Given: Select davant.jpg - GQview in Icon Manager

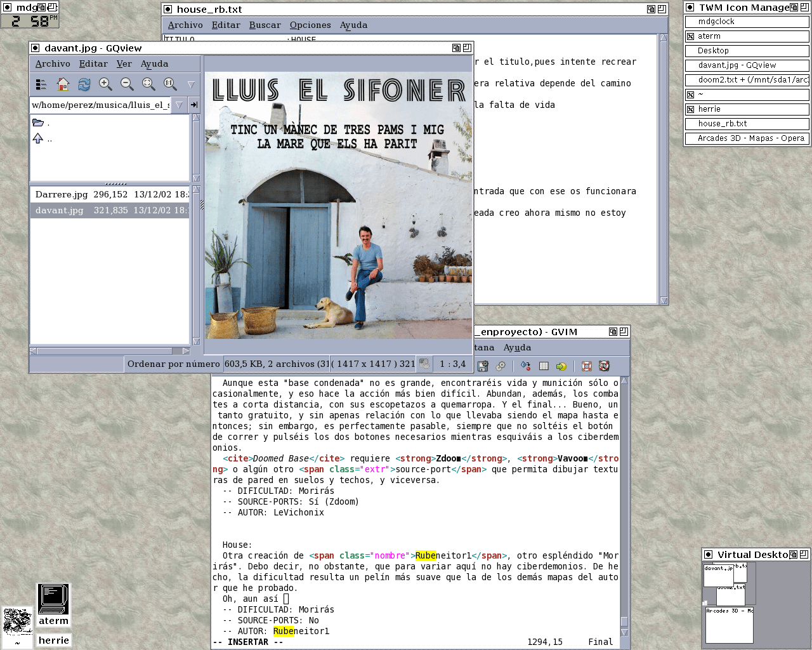Looking at the screenshot, I should [x=747, y=65].
